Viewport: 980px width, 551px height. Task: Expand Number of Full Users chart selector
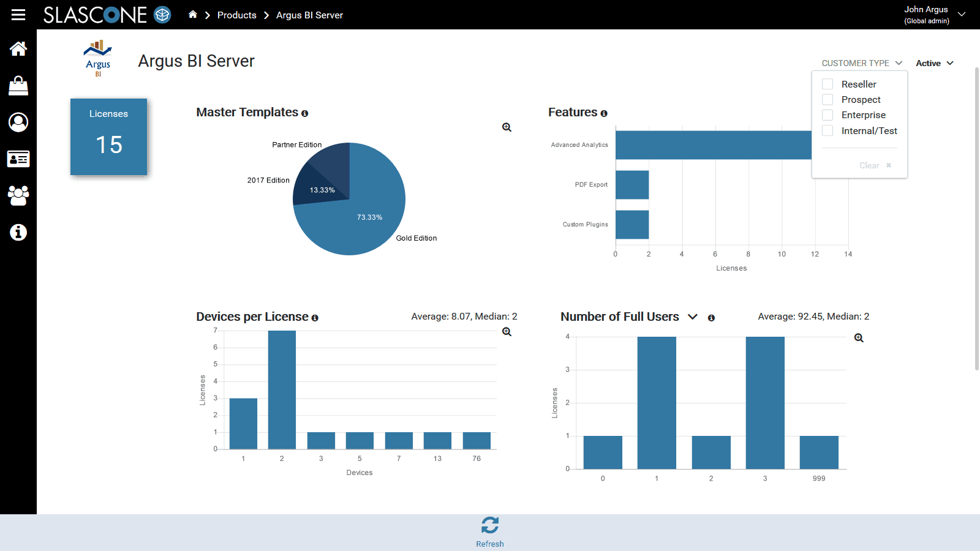693,317
